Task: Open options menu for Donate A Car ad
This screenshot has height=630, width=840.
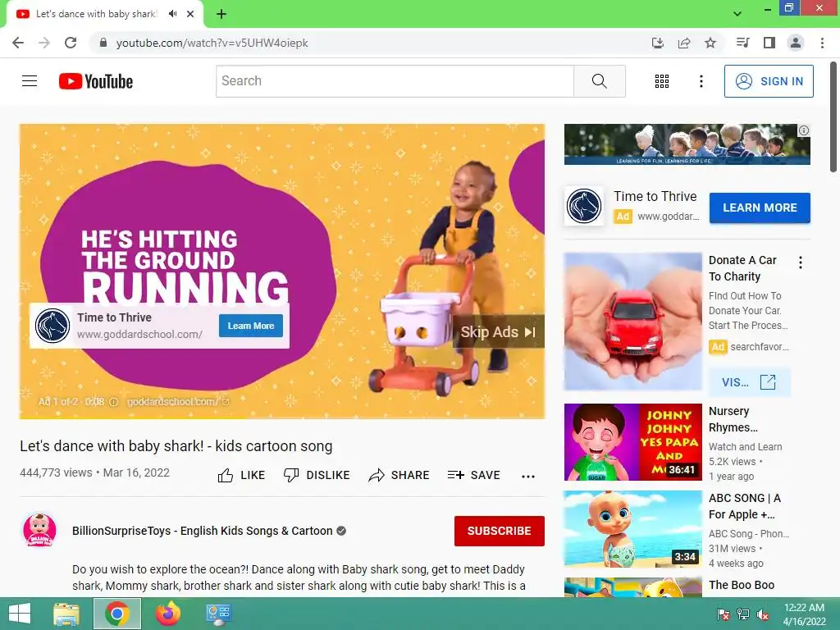Action: coord(801,262)
